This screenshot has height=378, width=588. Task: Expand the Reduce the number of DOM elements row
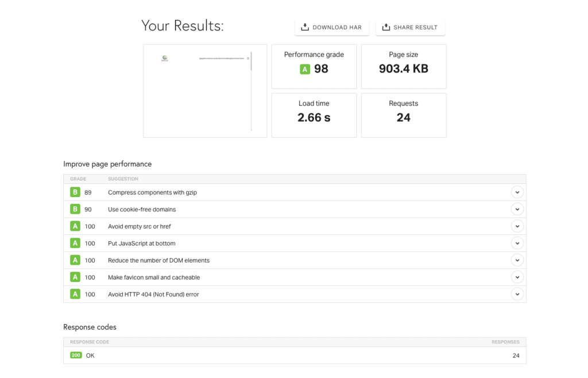517,260
